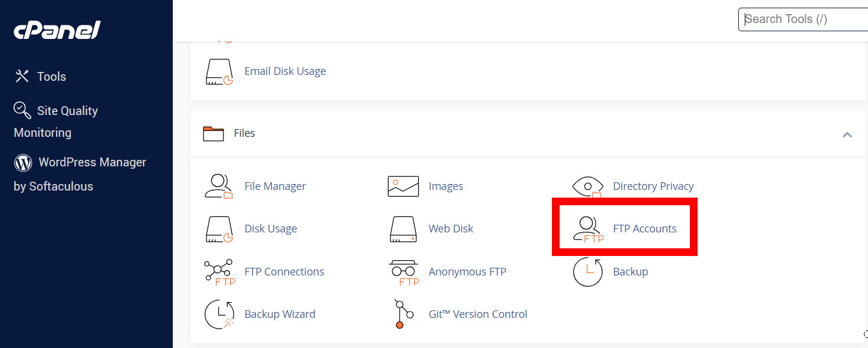Click the Backup clock icon
Screen dimensions: 868x348
[x=588, y=272]
